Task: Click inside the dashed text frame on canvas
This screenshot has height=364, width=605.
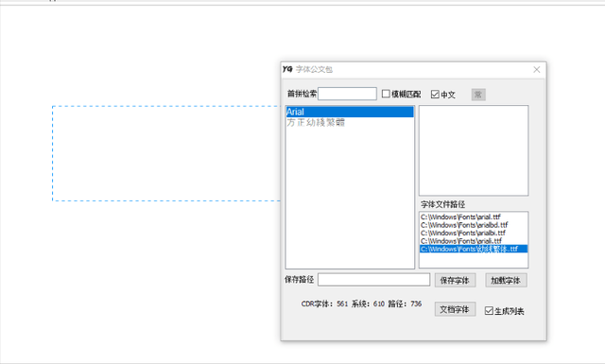Action: click(166, 153)
